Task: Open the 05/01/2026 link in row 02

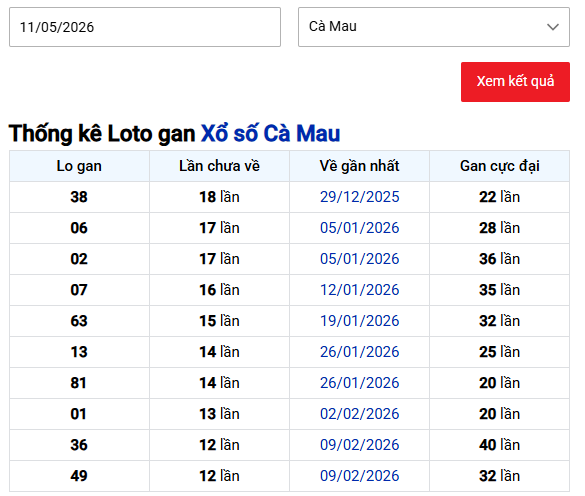Action: [360, 259]
